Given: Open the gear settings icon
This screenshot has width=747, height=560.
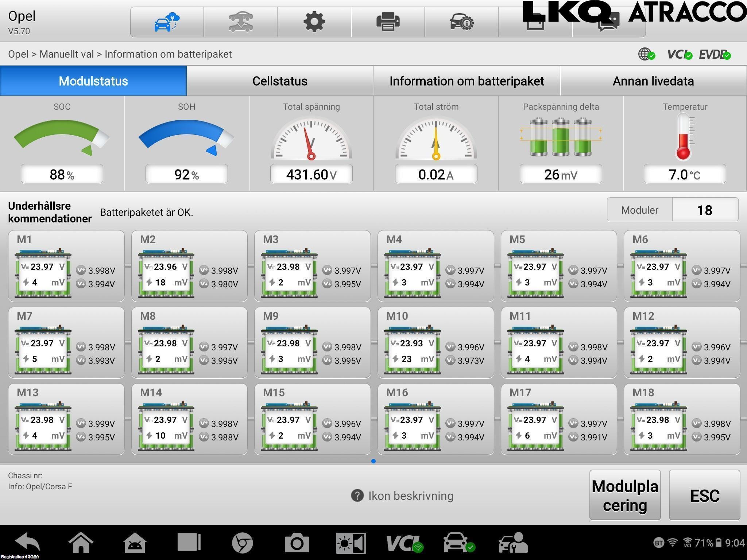Looking at the screenshot, I should (314, 22).
